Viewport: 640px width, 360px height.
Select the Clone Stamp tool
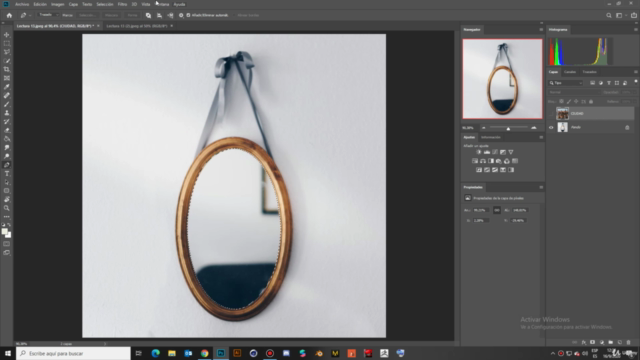(x=7, y=113)
